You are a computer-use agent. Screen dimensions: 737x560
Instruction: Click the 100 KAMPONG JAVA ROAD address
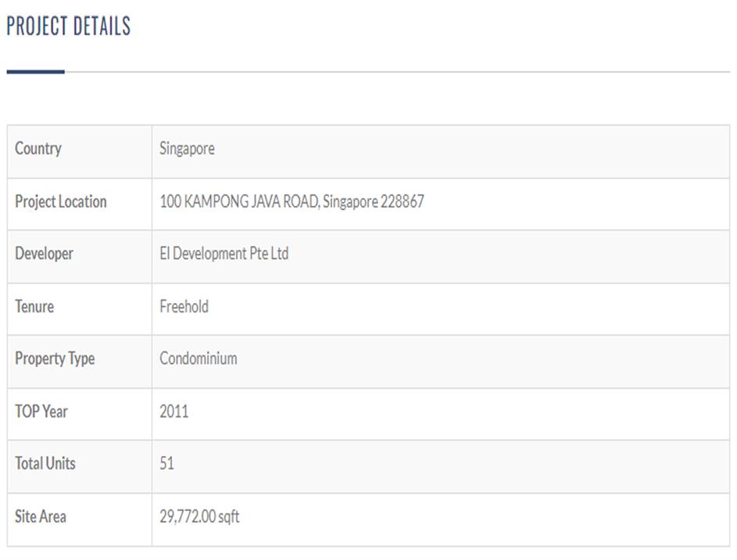click(x=239, y=202)
